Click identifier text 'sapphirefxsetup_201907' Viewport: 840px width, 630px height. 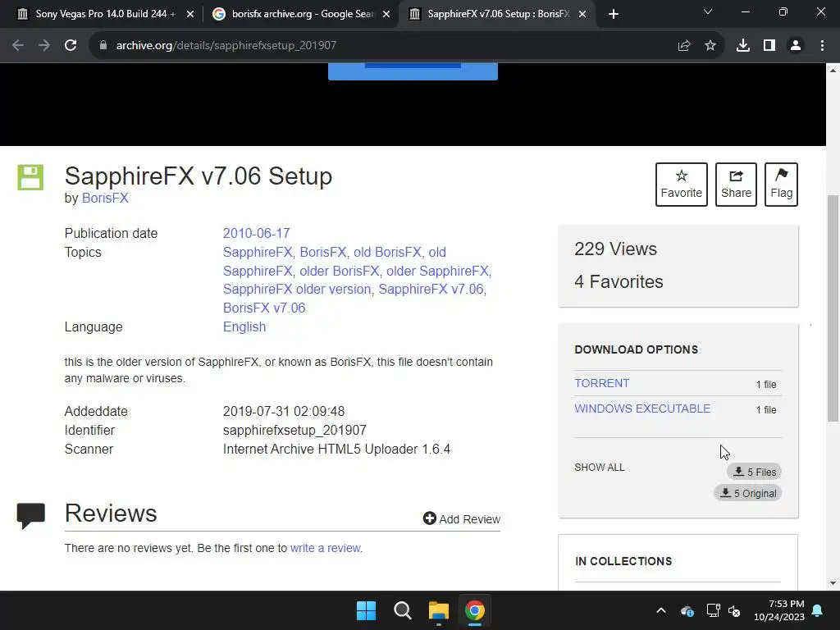pos(294,430)
